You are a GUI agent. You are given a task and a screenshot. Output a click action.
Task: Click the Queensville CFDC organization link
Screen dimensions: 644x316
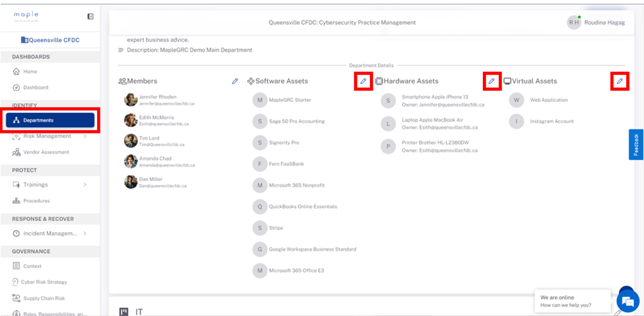(x=50, y=40)
